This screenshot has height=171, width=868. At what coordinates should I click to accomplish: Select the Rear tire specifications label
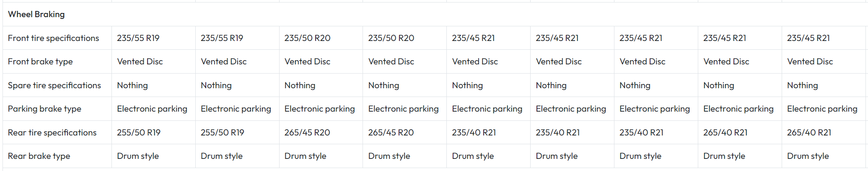(x=52, y=133)
